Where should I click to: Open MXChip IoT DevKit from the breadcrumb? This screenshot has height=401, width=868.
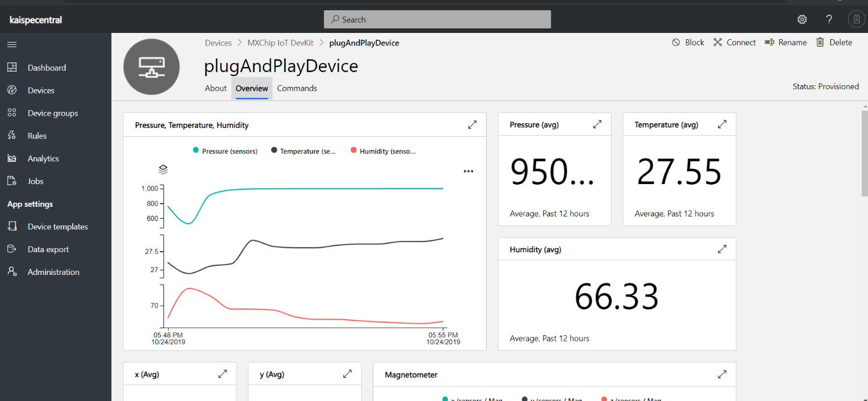[280, 43]
